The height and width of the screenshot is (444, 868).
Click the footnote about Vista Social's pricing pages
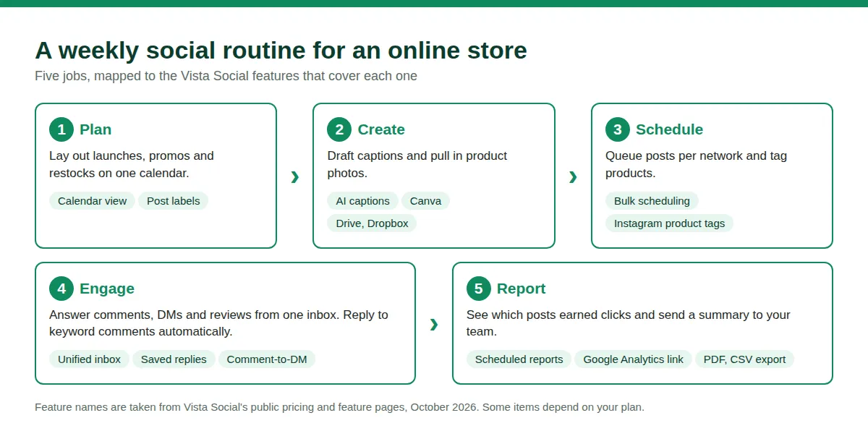tap(339, 407)
